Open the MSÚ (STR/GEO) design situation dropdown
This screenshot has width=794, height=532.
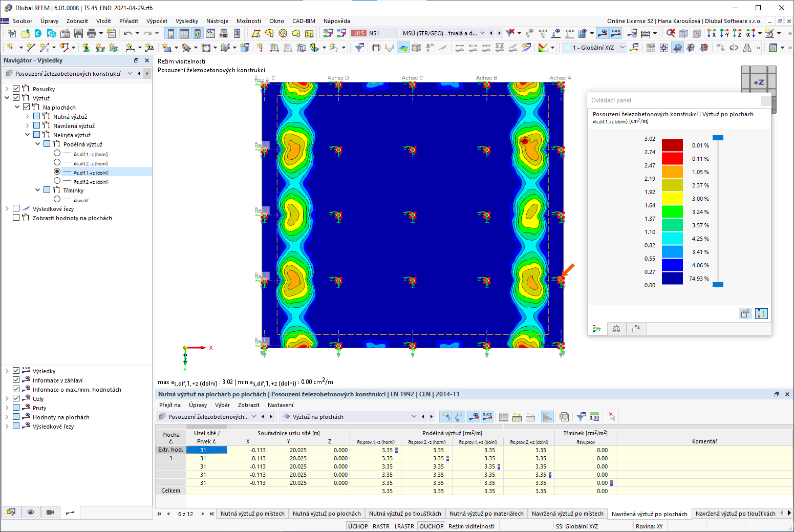tap(443, 33)
